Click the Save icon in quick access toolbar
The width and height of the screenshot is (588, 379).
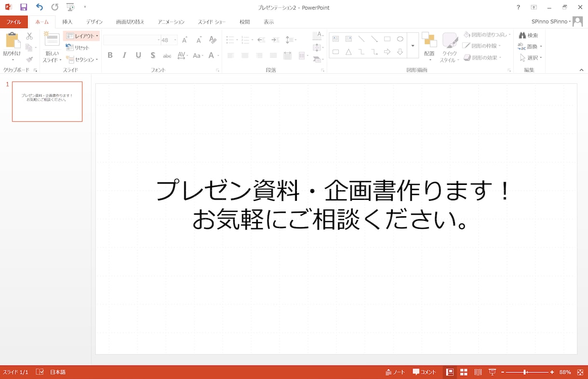coord(24,7)
